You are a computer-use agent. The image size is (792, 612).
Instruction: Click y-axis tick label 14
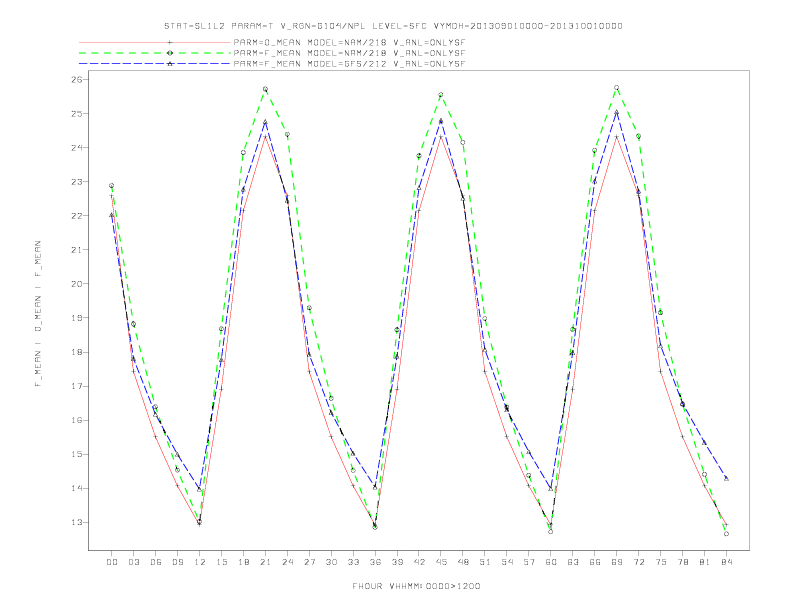pos(77,488)
